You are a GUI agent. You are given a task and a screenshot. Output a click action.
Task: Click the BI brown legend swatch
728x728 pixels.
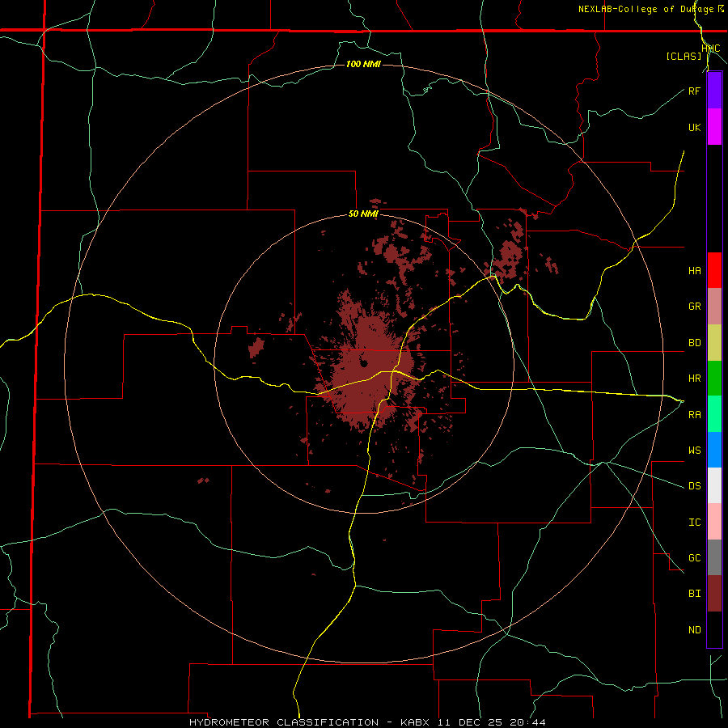pyautogui.click(x=714, y=594)
